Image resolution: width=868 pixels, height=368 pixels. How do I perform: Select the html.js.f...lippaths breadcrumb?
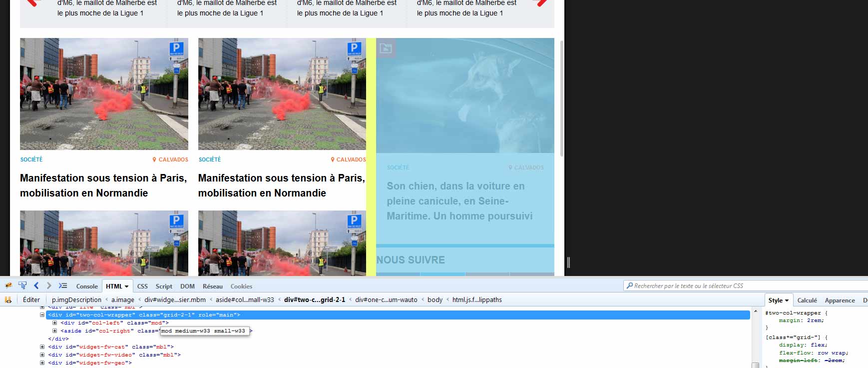(477, 300)
